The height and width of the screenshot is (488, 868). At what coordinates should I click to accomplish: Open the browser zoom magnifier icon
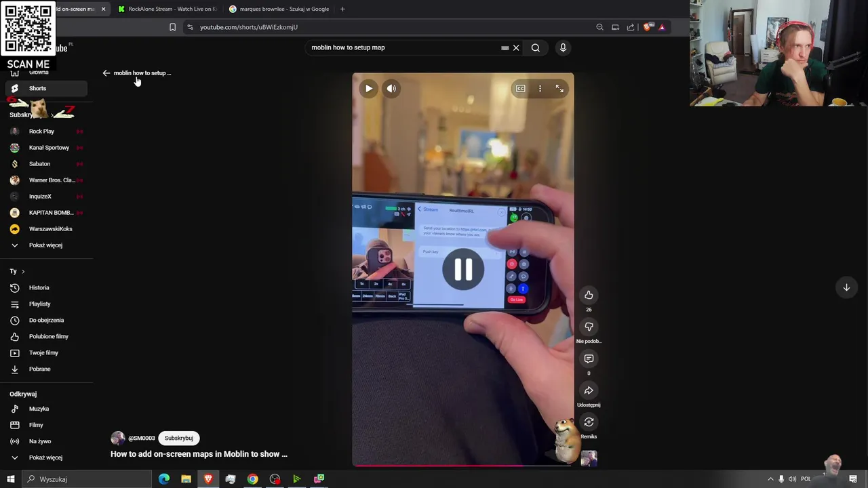click(x=599, y=27)
